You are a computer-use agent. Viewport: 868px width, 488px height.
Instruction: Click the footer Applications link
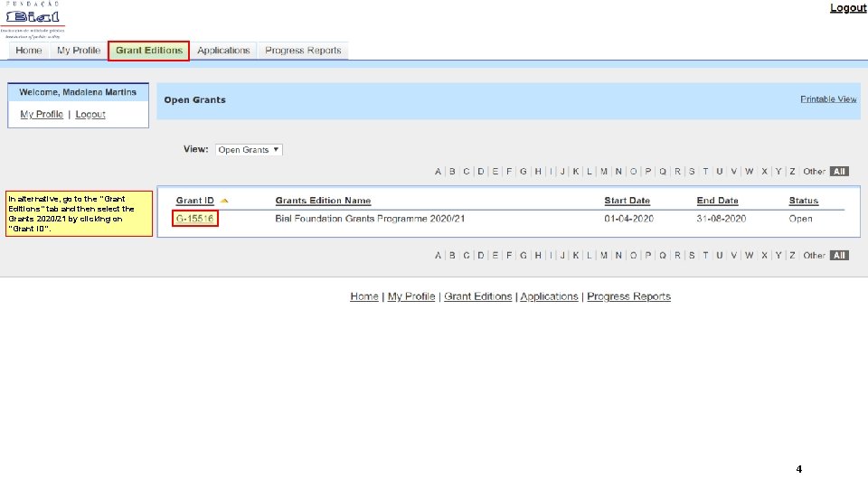click(549, 296)
